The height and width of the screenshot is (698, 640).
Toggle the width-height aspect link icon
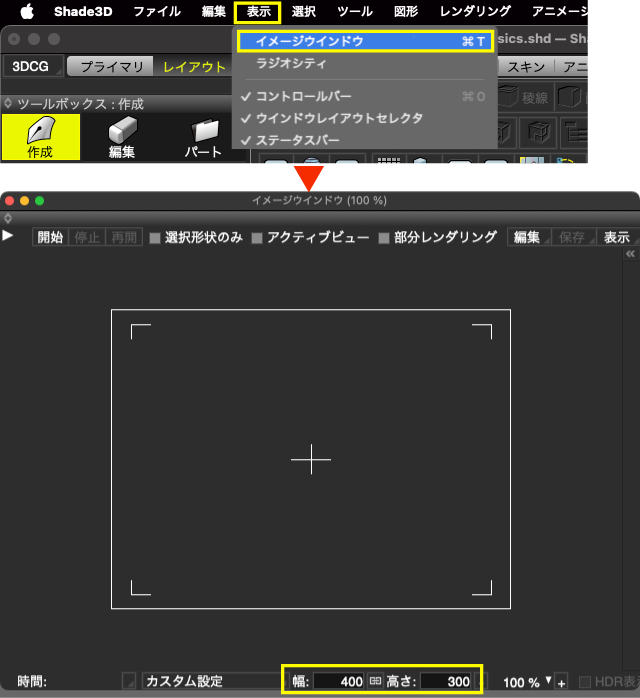click(375, 681)
